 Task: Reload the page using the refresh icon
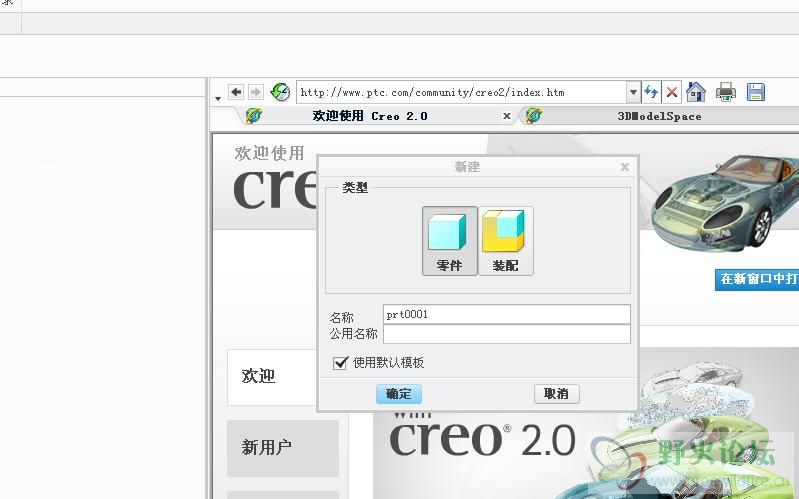(280, 92)
